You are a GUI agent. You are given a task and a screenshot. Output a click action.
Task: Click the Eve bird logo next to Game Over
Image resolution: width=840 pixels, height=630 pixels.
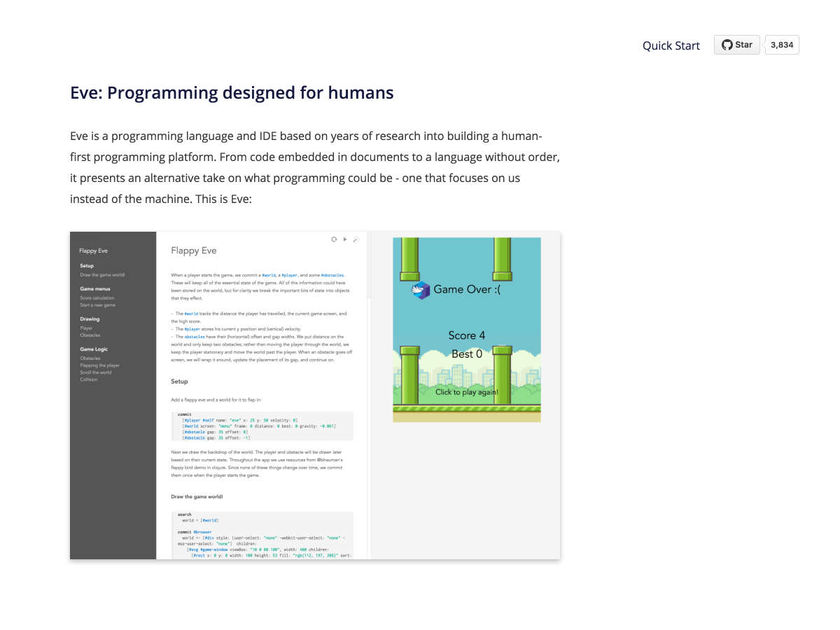click(420, 290)
